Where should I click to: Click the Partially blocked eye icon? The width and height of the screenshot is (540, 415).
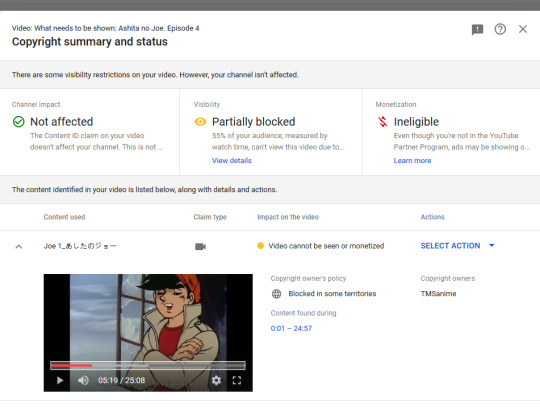(200, 122)
